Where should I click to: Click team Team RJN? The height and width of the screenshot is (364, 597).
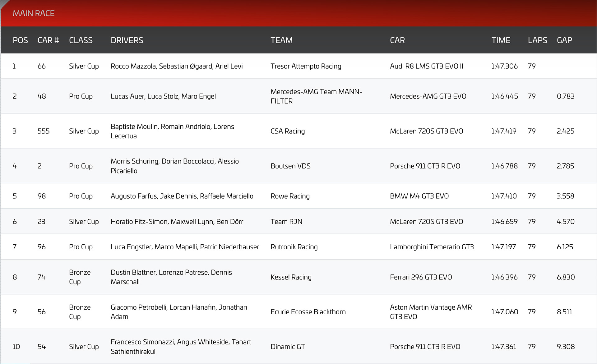click(286, 222)
